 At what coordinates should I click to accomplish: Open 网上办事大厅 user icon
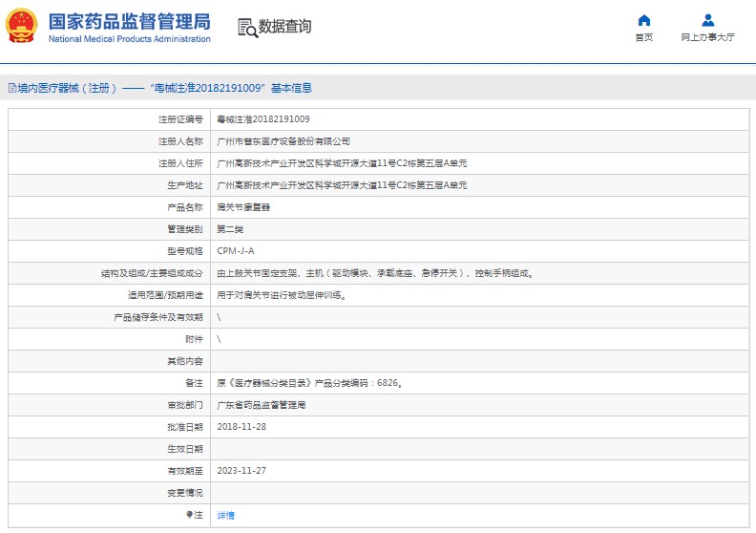(707, 20)
